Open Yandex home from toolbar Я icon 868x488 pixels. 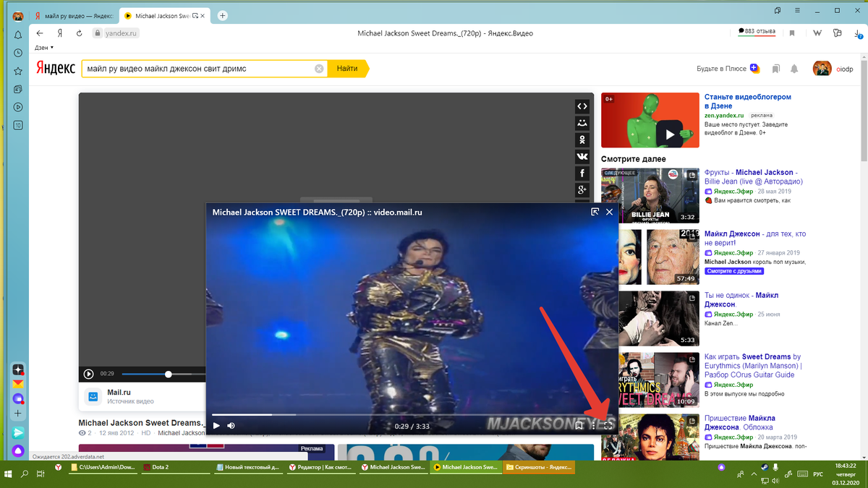60,33
